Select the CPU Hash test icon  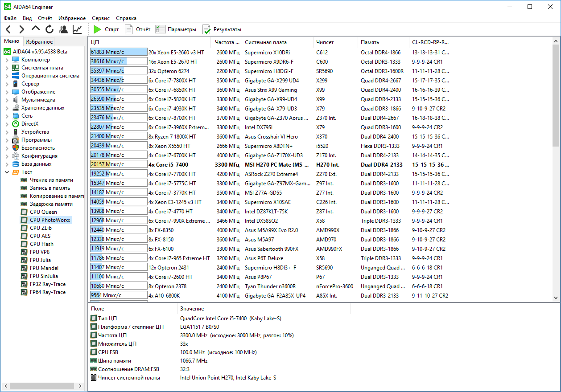[24, 244]
